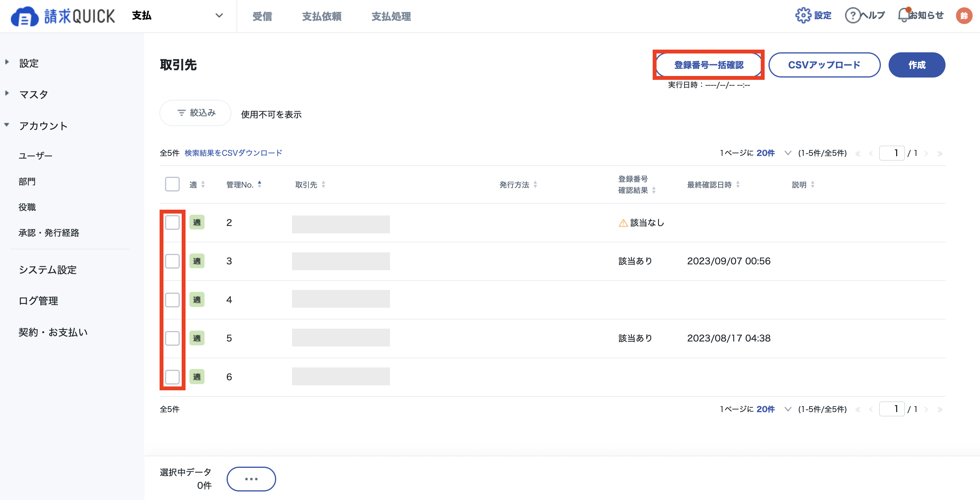Image resolution: width=980 pixels, height=500 pixels.
Task: Sort by 最終確認日時 column arrows
Action: (738, 184)
